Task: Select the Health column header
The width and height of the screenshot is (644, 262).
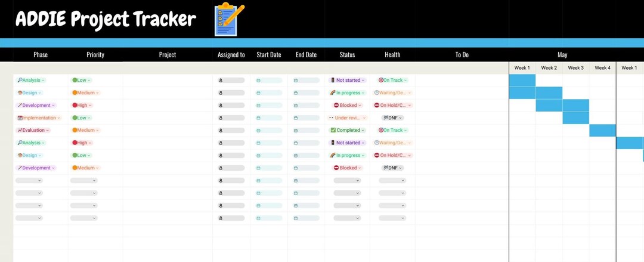Action: coord(392,55)
